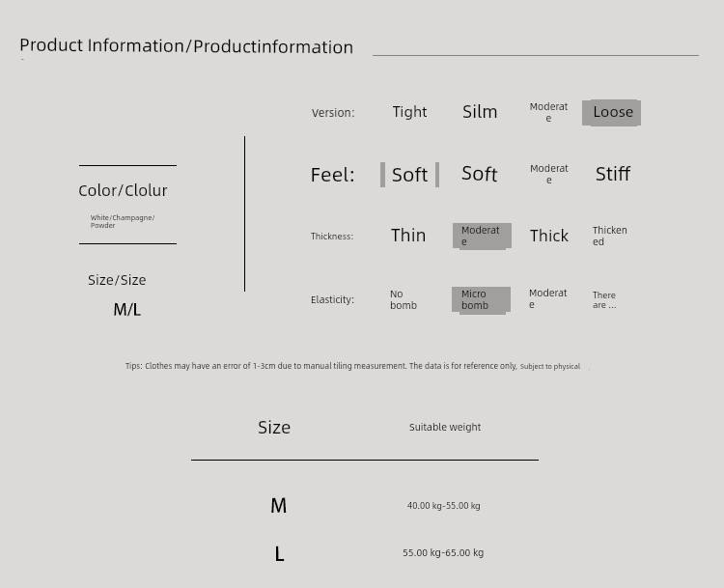Click the "Color/Clolur" label
The height and width of the screenshot is (588, 724).
[x=123, y=191]
